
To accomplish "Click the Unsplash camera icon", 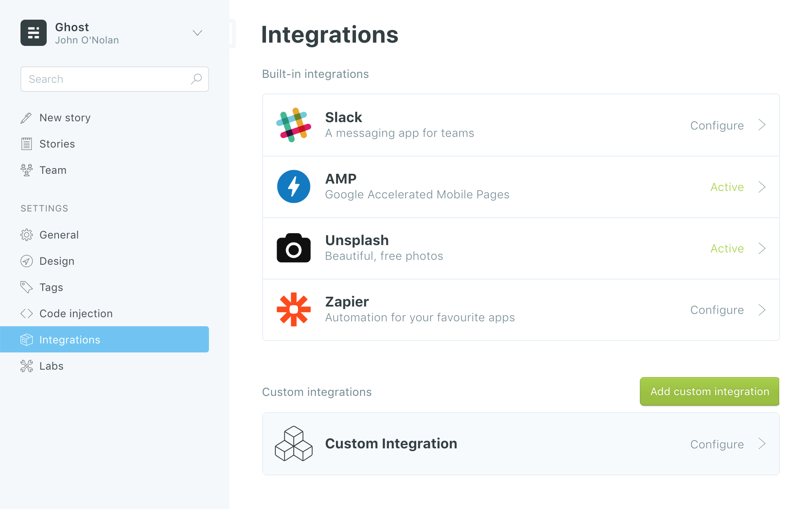I will click(x=293, y=248).
